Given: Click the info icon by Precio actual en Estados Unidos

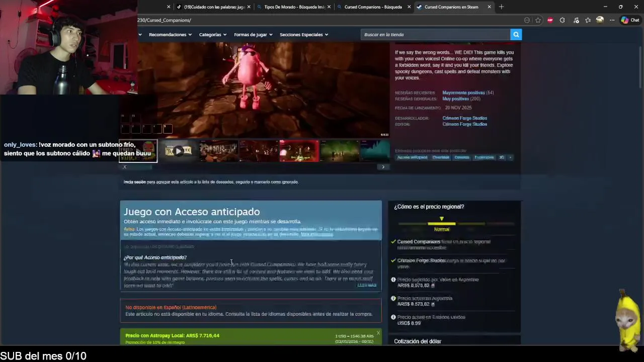Looking at the screenshot, I should [393, 317].
